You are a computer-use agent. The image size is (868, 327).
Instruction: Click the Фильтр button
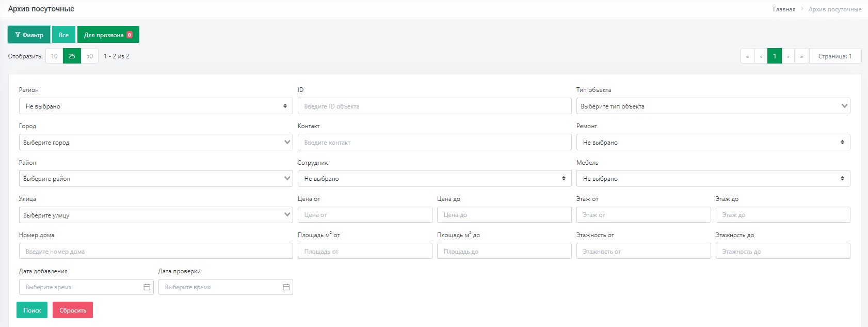tap(29, 35)
